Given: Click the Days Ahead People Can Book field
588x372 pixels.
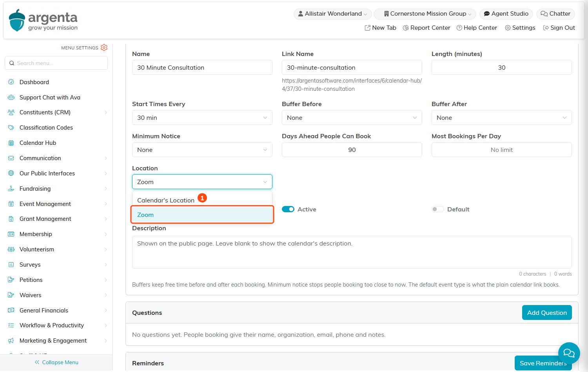Looking at the screenshot, I should pyautogui.click(x=352, y=150).
